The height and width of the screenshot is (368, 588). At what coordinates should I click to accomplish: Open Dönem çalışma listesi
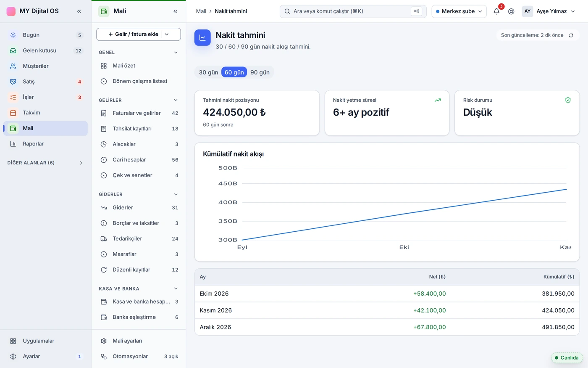(139, 82)
